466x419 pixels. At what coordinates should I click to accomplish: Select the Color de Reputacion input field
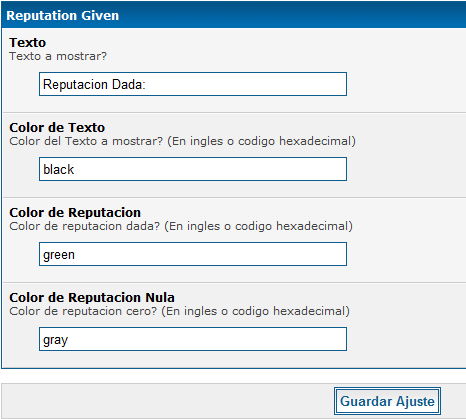tap(193, 254)
